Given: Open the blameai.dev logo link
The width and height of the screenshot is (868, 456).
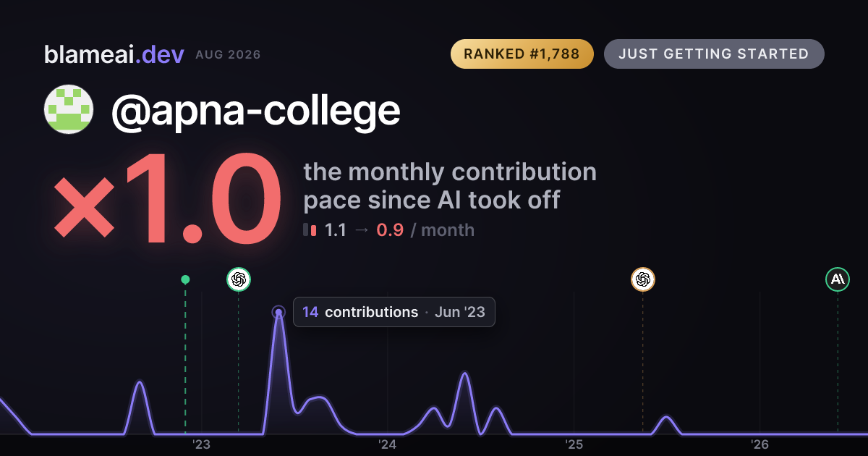Looking at the screenshot, I should 114,54.
